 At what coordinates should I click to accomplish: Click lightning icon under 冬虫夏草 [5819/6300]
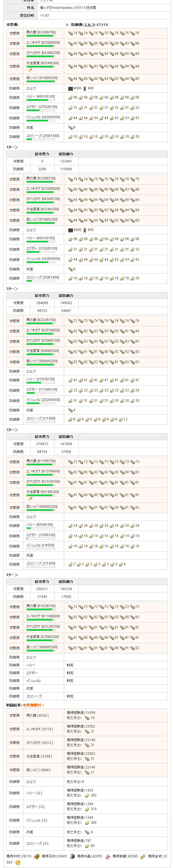[30, 498]
